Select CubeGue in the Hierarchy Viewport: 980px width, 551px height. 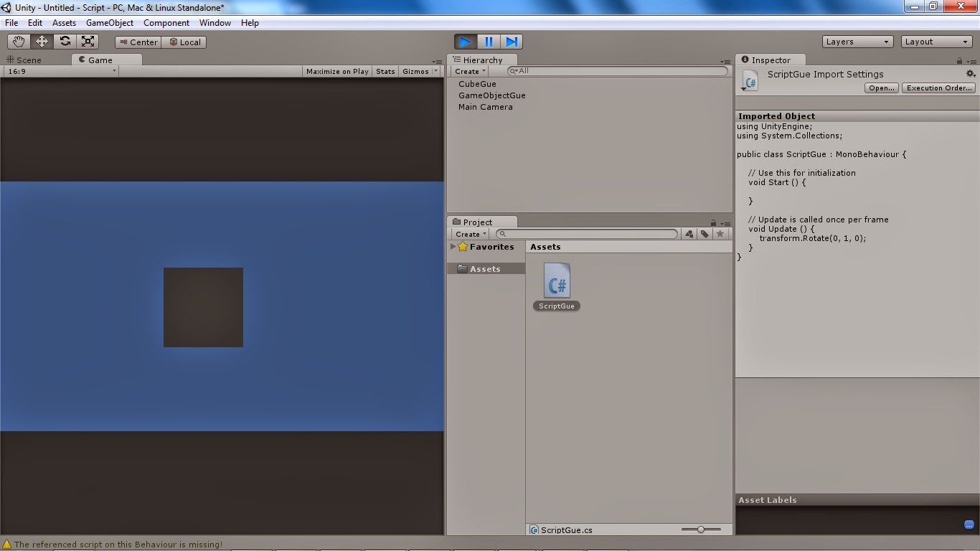(477, 83)
